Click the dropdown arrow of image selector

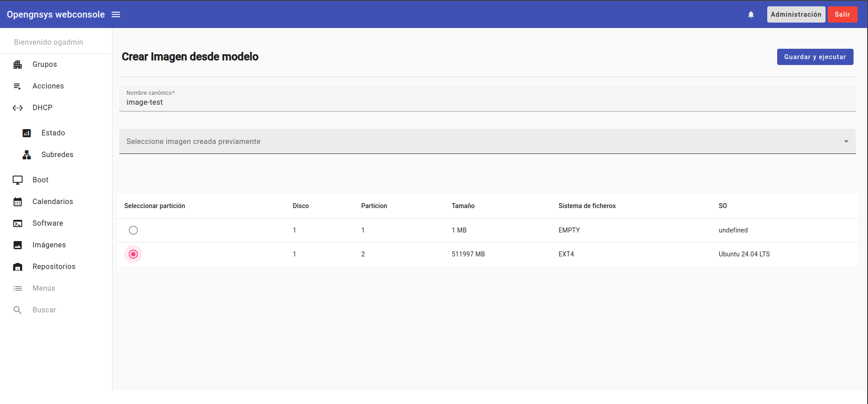coord(846,141)
